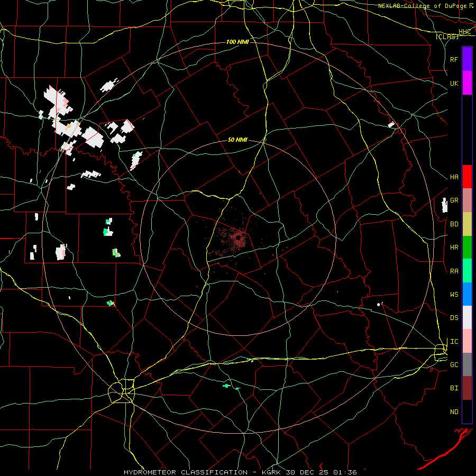
Task: Click the GC legend label
Action: pos(454,365)
